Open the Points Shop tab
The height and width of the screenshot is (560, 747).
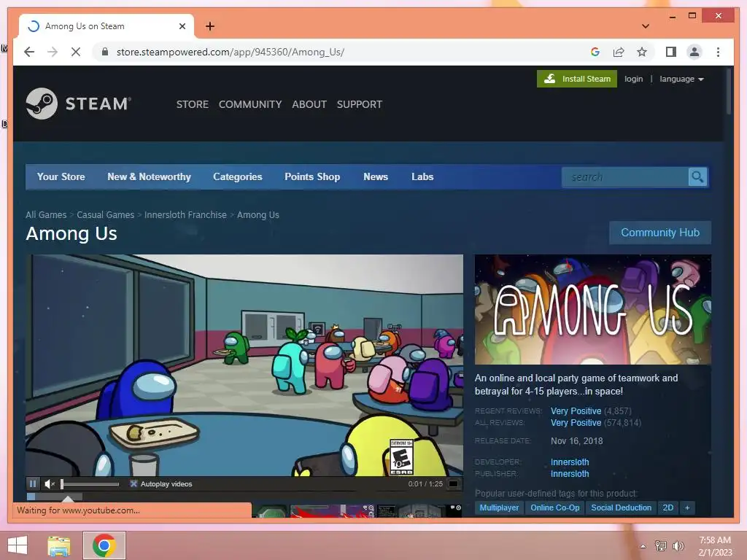point(312,176)
